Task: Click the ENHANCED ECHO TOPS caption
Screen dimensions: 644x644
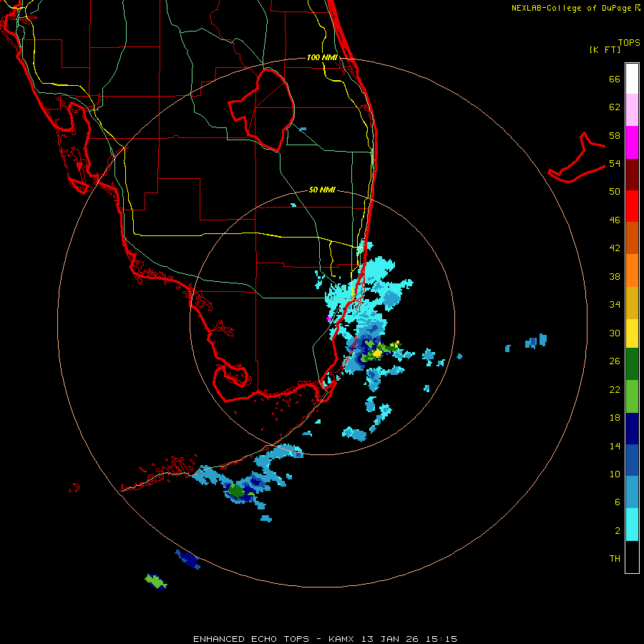Action: [x=251, y=639]
